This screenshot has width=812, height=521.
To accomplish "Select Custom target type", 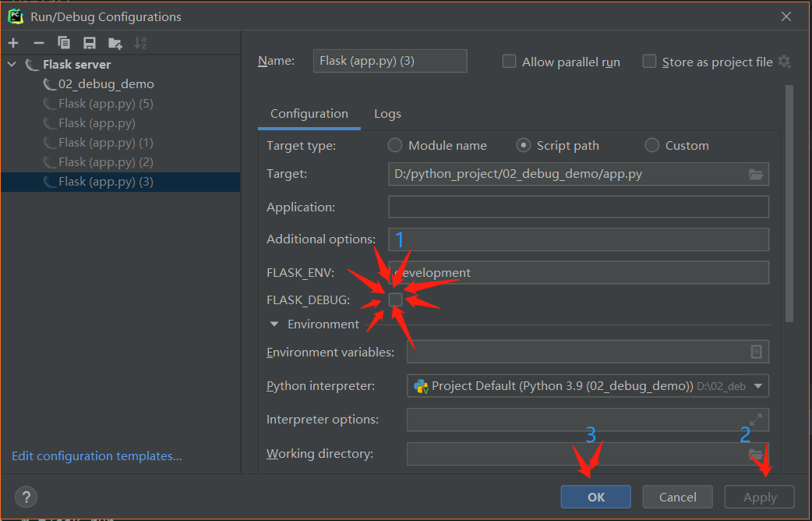I will [x=652, y=146].
